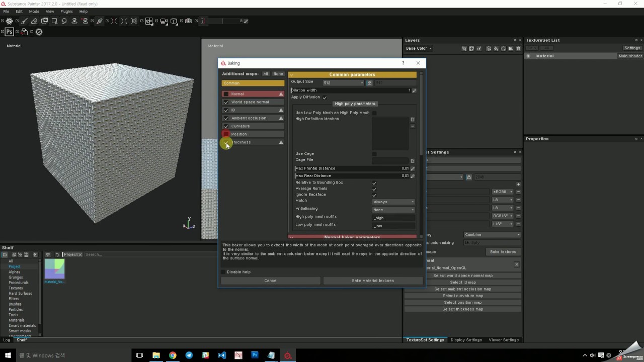Toggle the Curvature map checkbox

226,126
